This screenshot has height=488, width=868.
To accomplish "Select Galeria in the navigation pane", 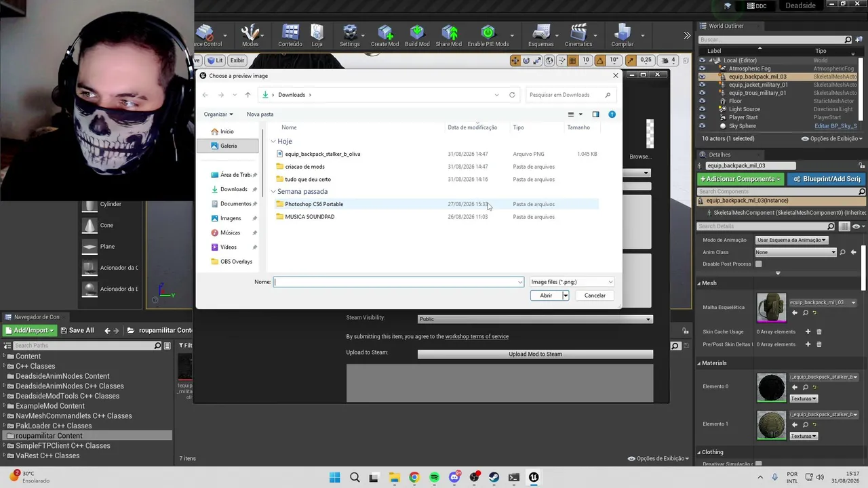I will 229,146.
